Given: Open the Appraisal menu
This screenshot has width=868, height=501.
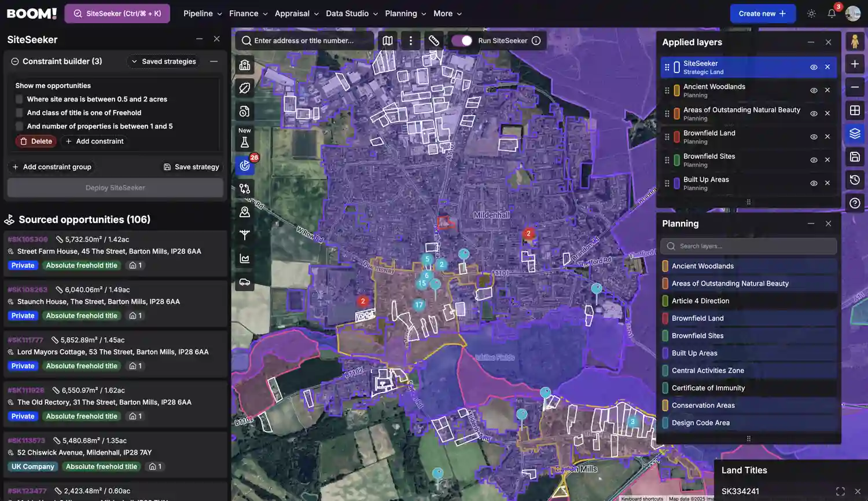Looking at the screenshot, I should click(296, 13).
